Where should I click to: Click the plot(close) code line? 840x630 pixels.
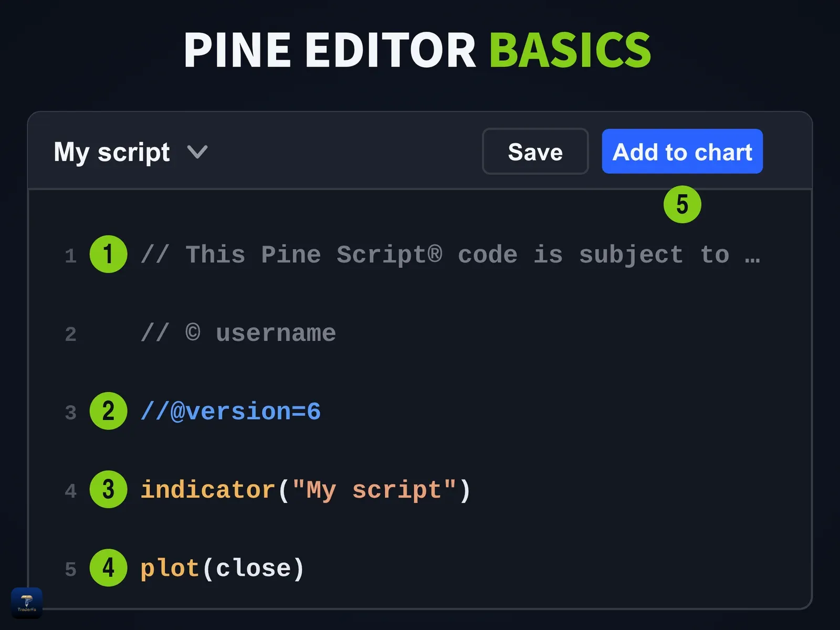click(222, 568)
